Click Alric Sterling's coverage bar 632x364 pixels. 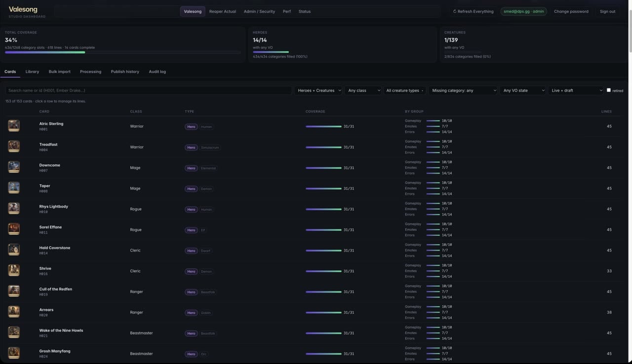coord(323,126)
